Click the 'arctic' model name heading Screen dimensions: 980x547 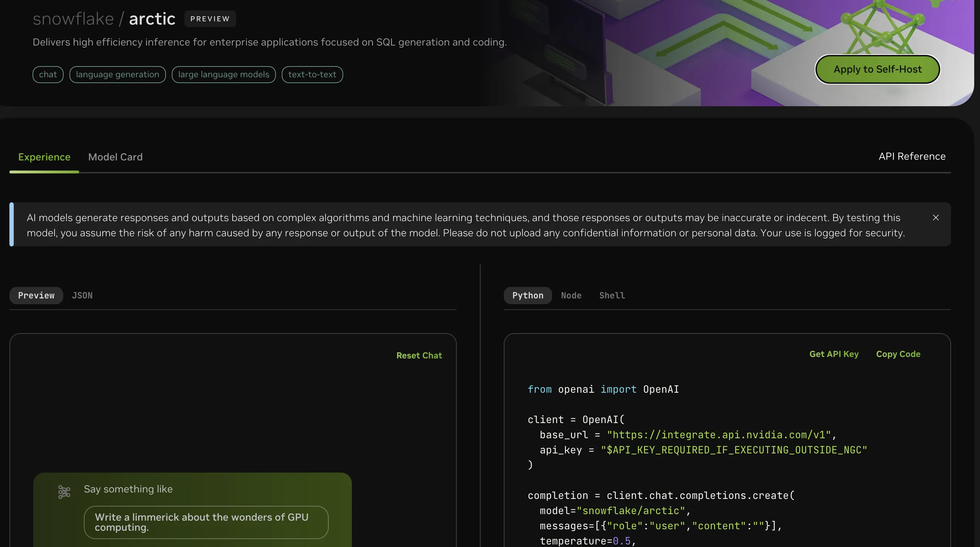152,19
